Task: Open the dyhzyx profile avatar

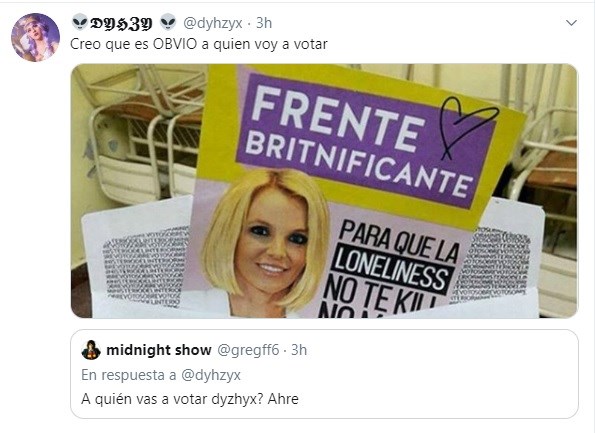Action: click(x=35, y=37)
